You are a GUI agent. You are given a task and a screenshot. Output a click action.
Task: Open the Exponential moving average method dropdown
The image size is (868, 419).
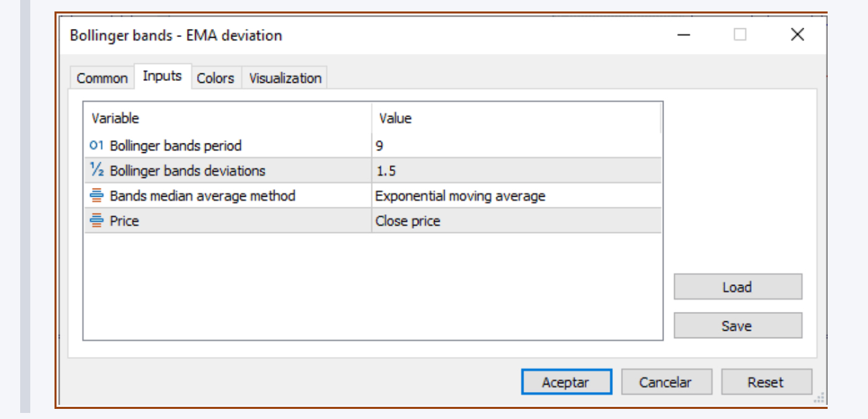coord(515,196)
